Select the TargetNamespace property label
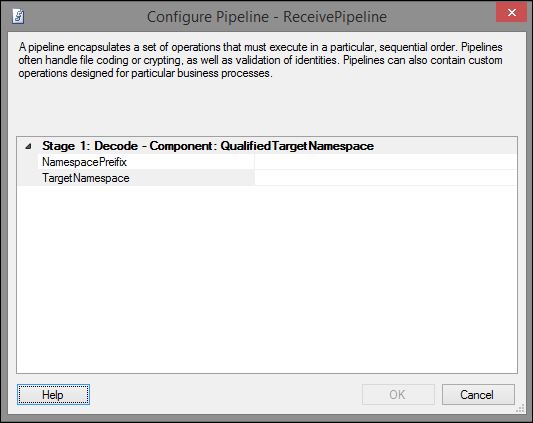533x423 pixels. coord(86,178)
